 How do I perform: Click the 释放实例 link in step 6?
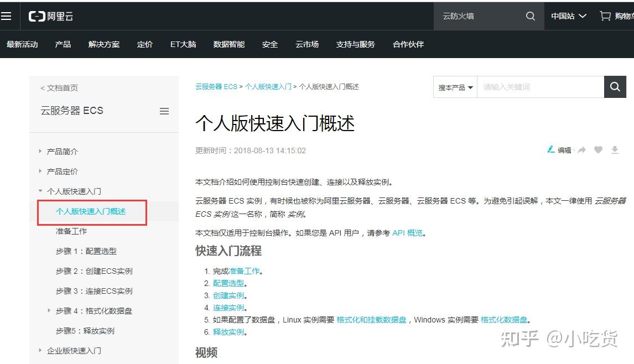(x=228, y=332)
